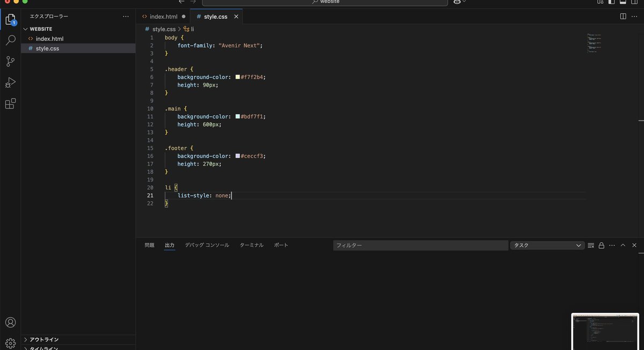Open the タスク output channel dropdown

coord(547,245)
